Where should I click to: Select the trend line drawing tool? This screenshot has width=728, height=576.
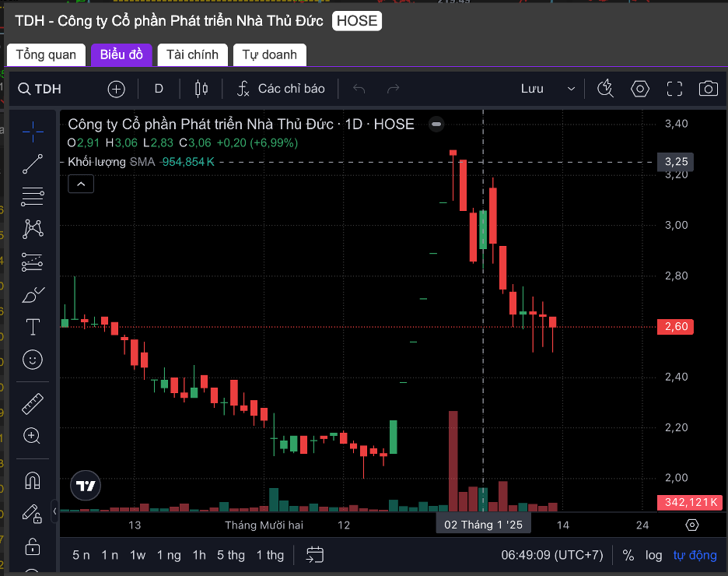click(33, 164)
